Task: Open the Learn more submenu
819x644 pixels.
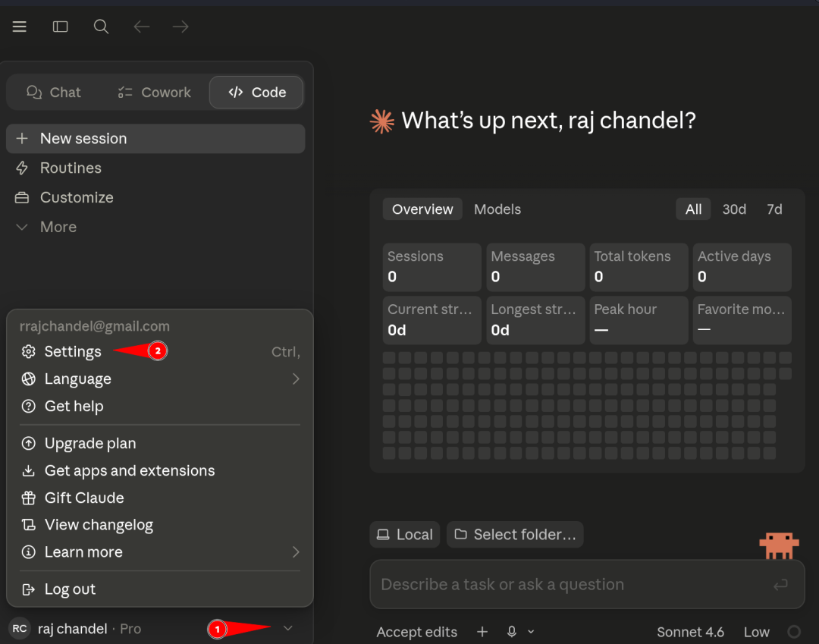Action: click(160, 552)
